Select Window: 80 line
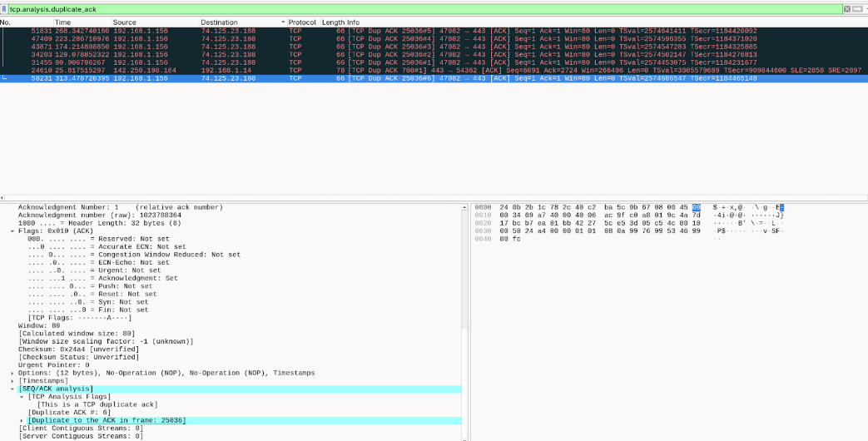This screenshot has height=441, width=868. point(39,326)
